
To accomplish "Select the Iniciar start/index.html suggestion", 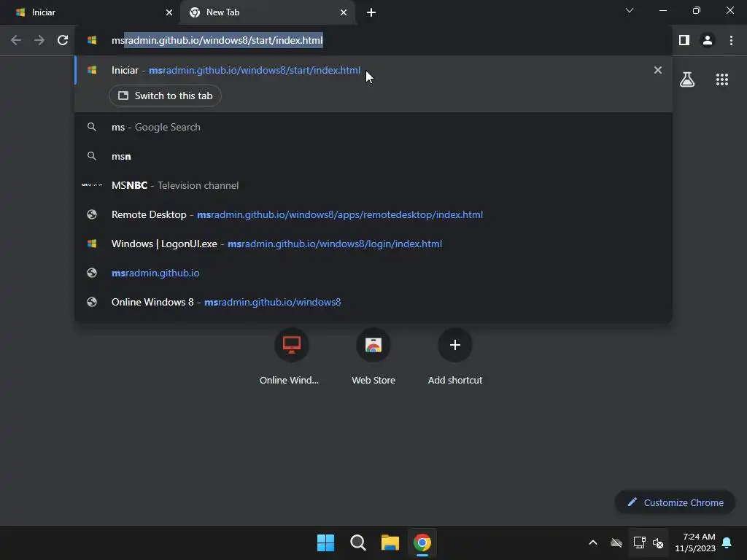I will tap(373, 71).
